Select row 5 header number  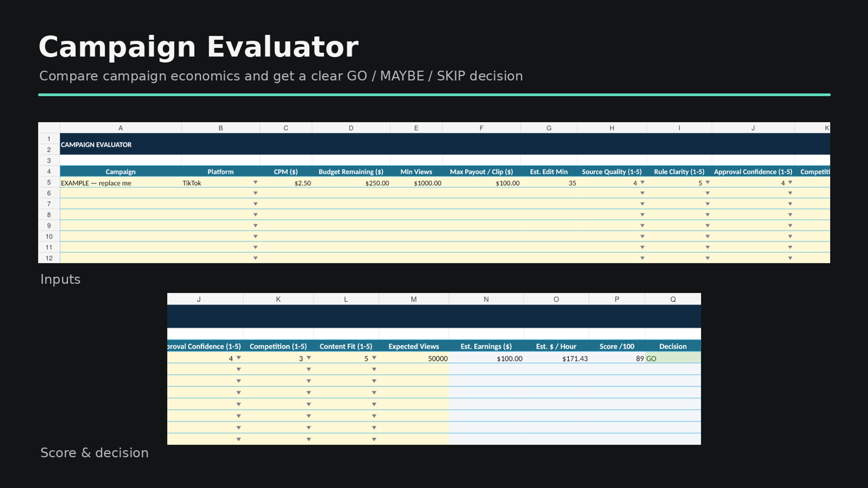49,182
